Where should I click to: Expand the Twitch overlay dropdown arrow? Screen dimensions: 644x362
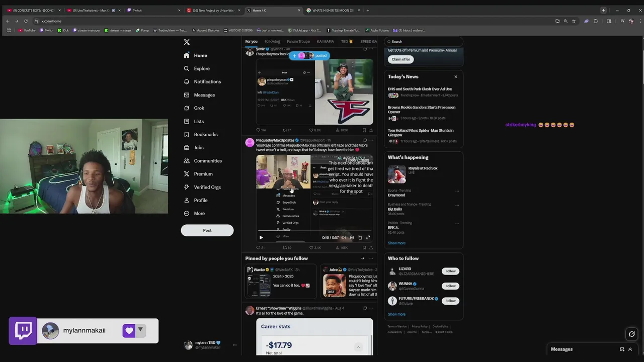pyautogui.click(x=140, y=330)
